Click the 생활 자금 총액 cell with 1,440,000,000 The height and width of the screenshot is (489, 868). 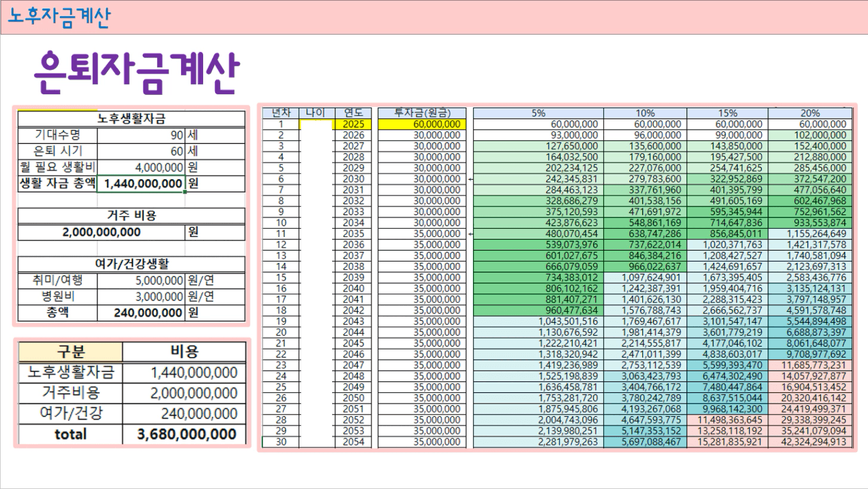(141, 184)
